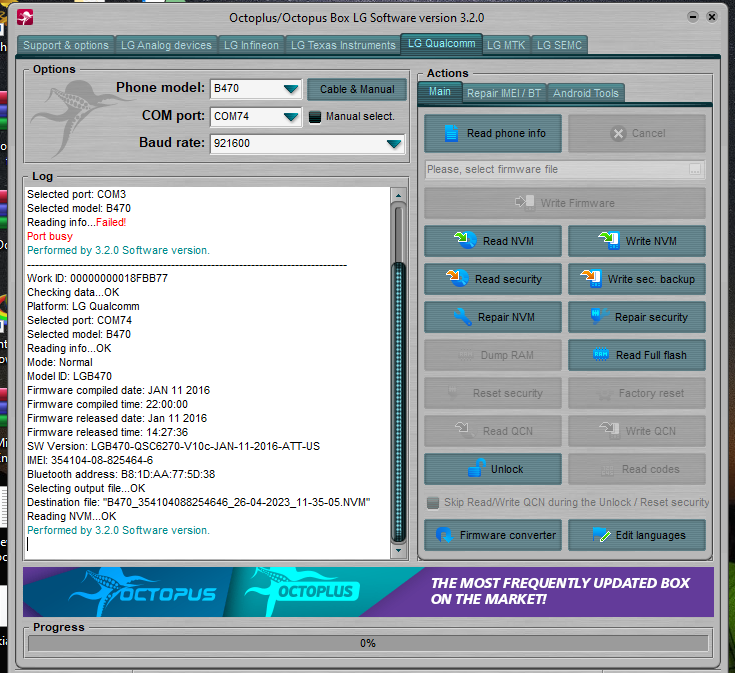Enable Skip Read/Write QCN checkbox
The height and width of the screenshot is (673, 735).
coord(433,502)
